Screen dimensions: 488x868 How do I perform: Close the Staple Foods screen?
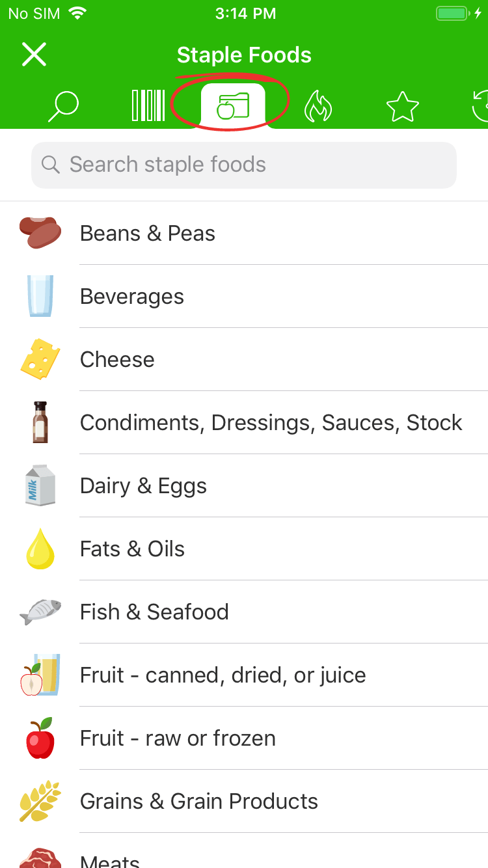[34, 55]
